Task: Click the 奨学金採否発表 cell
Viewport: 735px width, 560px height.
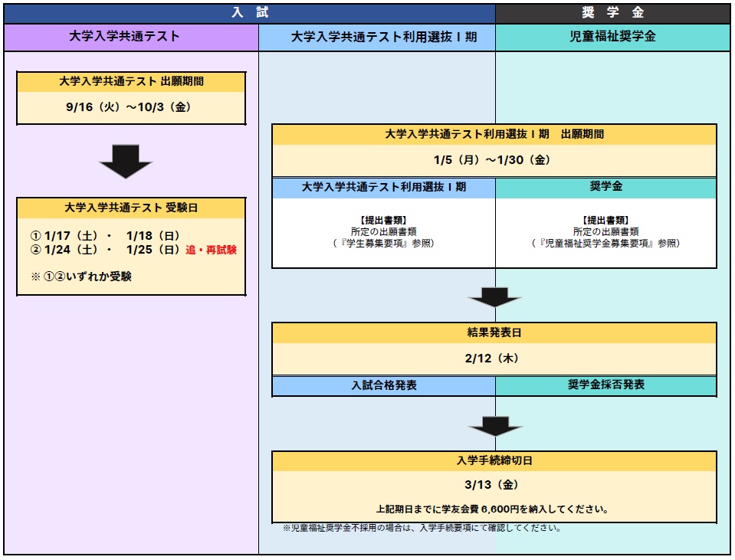Action: click(x=605, y=385)
